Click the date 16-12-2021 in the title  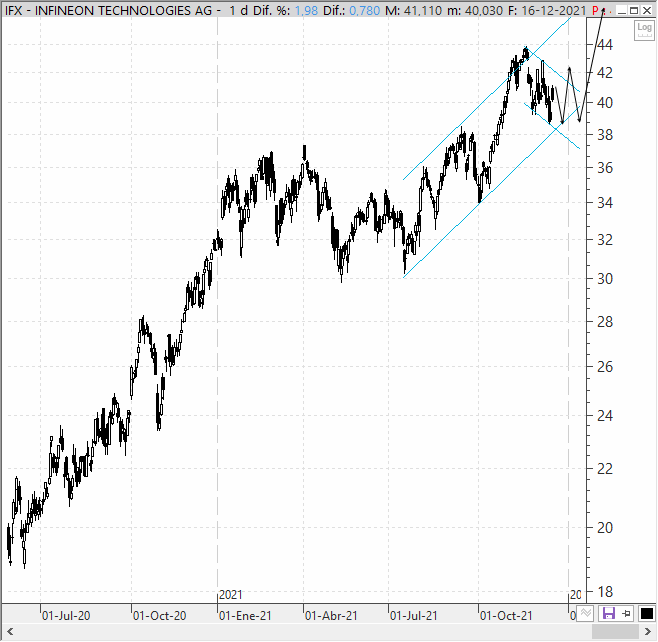[x=554, y=10]
